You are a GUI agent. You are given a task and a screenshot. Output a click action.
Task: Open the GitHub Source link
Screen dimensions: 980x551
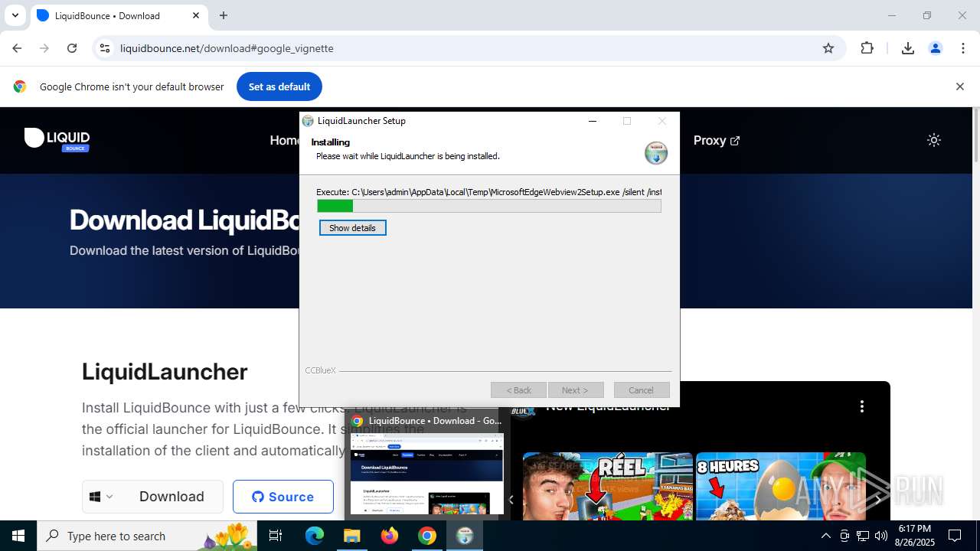283,497
